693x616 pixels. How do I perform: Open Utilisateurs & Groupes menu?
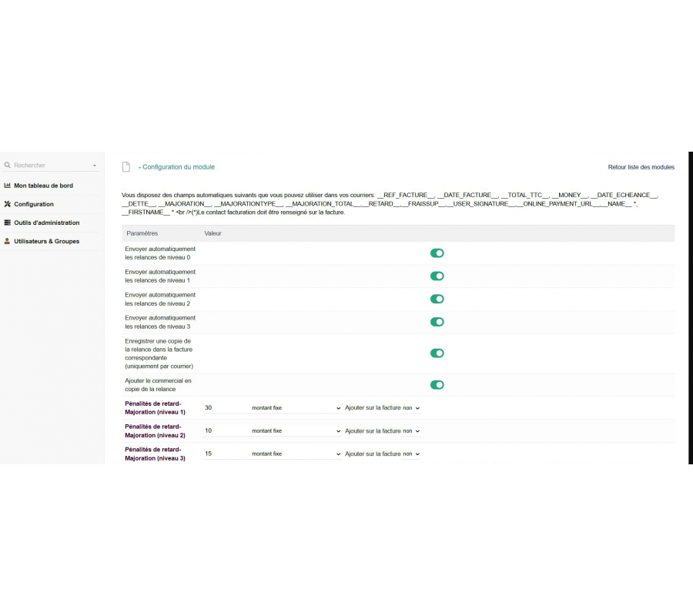click(x=46, y=241)
